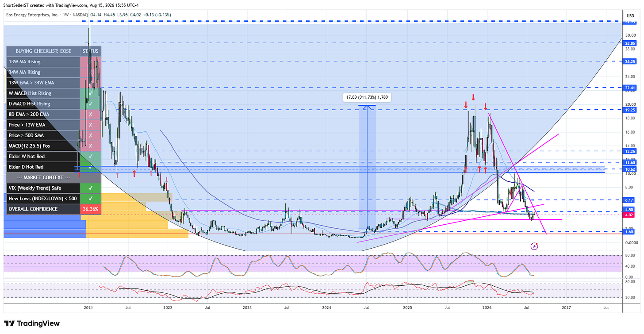This screenshot has height=334, width=644.
Task: Click the 19.25 price level label
Action: tap(629, 109)
